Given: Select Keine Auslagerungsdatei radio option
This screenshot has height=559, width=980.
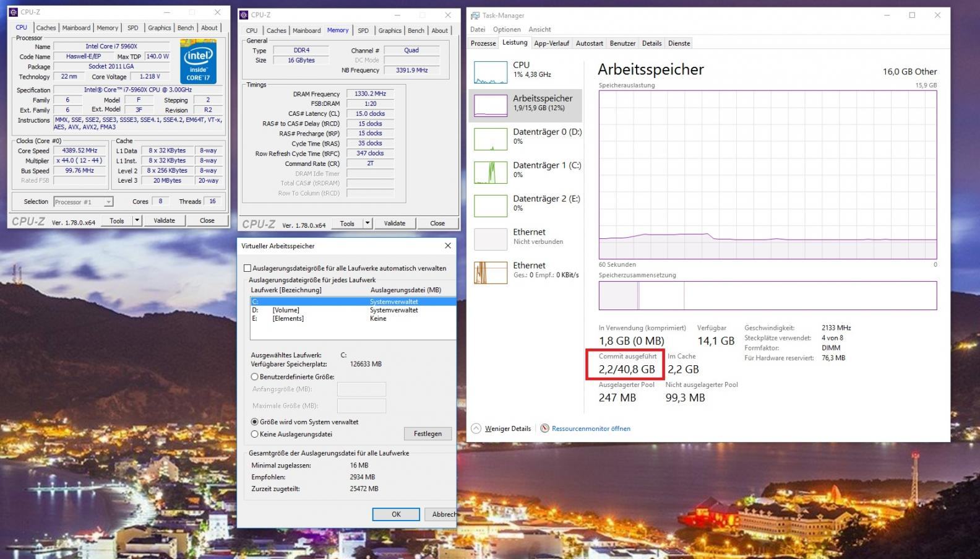Looking at the screenshot, I should (254, 434).
